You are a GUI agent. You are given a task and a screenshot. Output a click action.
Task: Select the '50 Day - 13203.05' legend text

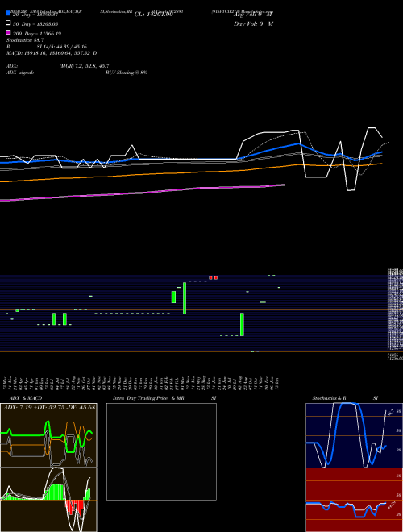click(x=35, y=24)
